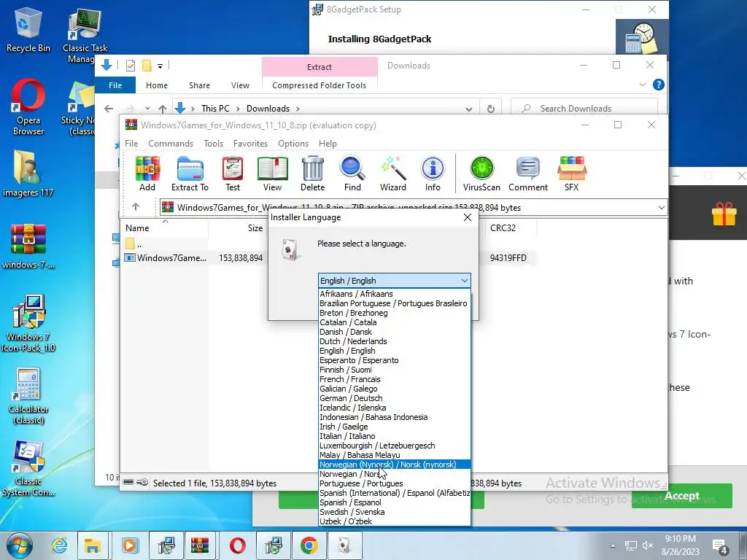Open Chrome from the taskbar

click(x=309, y=545)
